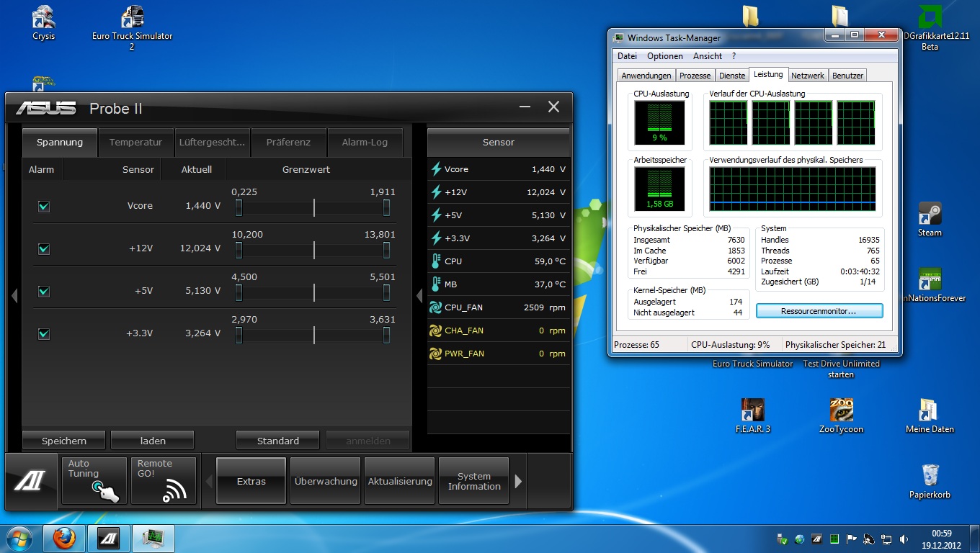This screenshot has height=553, width=980.
Task: Click the network tray icon
Action: pyautogui.click(x=886, y=539)
